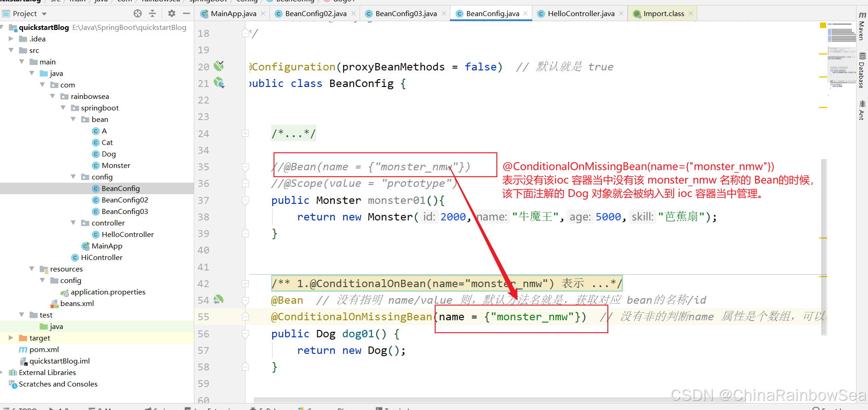The image size is (868, 410).
Task: Click the gutter icon on line 21
Action: (x=219, y=83)
